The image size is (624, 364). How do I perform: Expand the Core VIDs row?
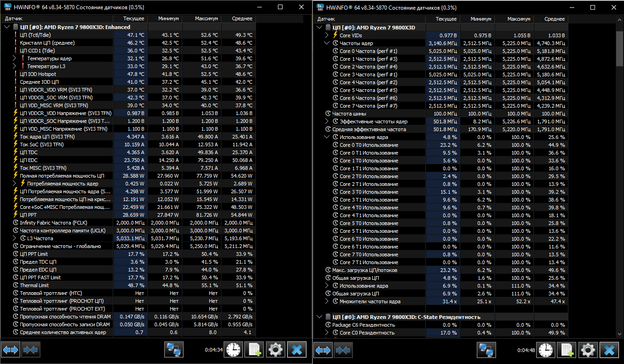tap(327, 35)
